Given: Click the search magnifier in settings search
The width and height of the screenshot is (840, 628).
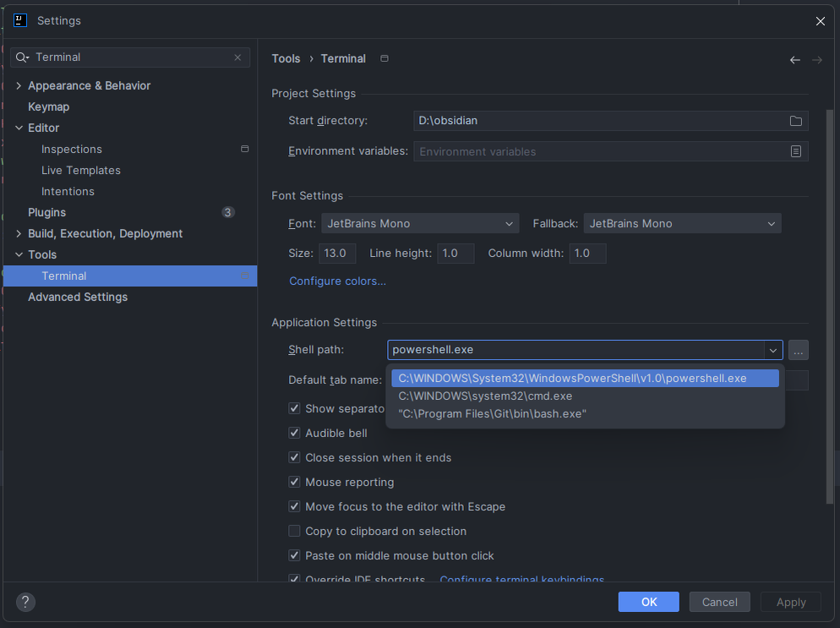Looking at the screenshot, I should pos(20,57).
